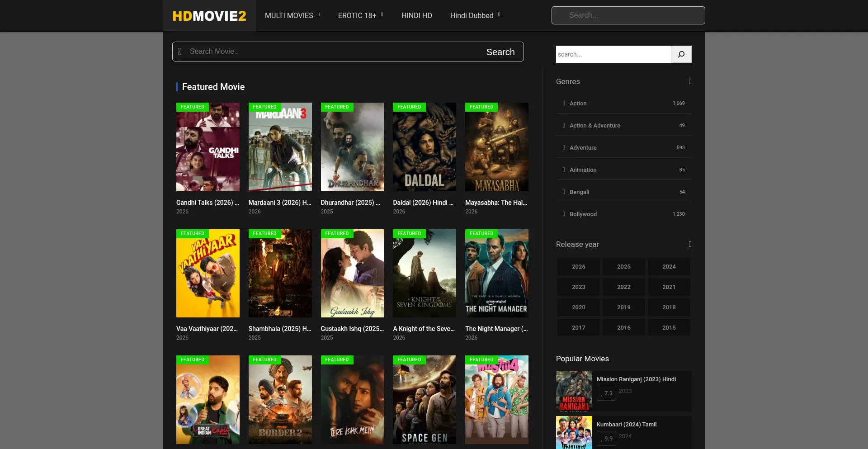Click the HDMOVIE2 site logo
Image resolution: width=868 pixels, height=449 pixels.
pos(209,16)
